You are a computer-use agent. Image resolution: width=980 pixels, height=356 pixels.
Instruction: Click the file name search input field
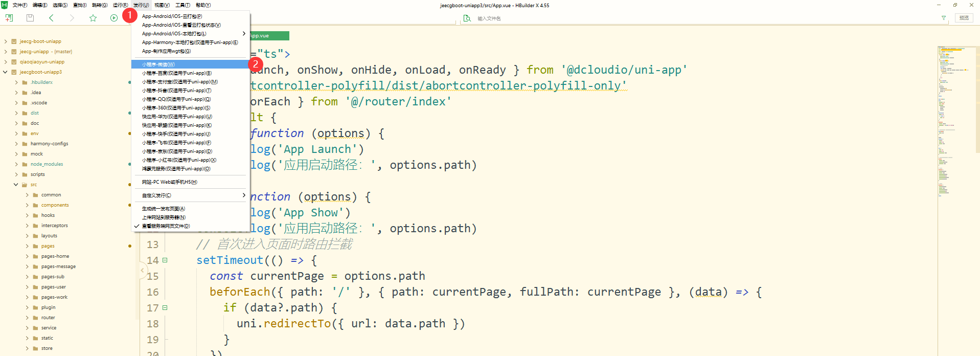point(705,18)
